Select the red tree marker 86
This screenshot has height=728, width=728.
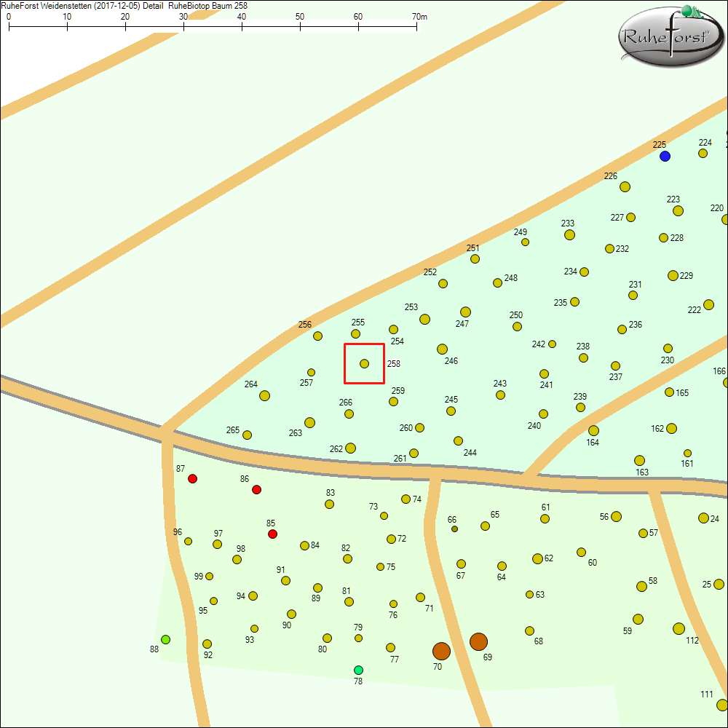coord(256,490)
